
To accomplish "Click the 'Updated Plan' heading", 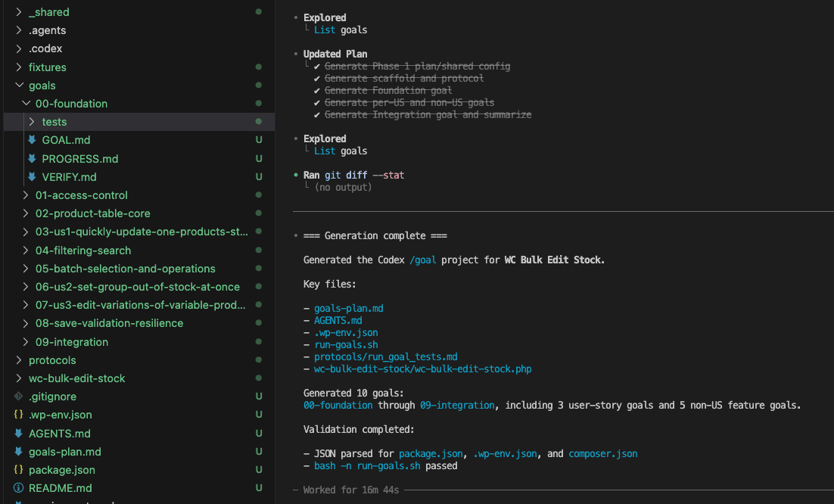I will click(335, 54).
